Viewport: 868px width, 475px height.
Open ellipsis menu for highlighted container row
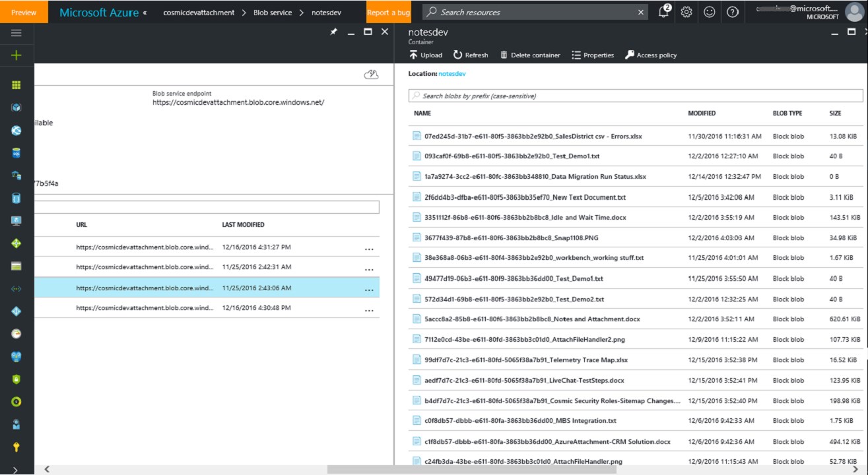(x=369, y=289)
